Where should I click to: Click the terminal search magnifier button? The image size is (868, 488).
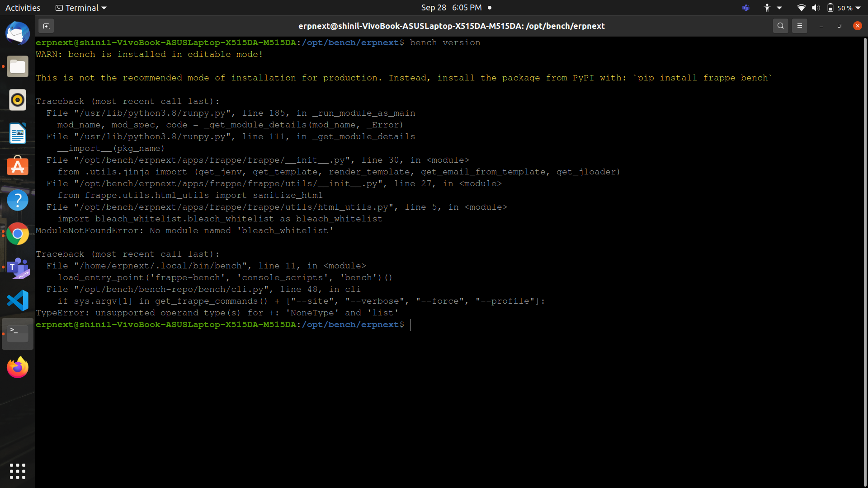pos(780,26)
